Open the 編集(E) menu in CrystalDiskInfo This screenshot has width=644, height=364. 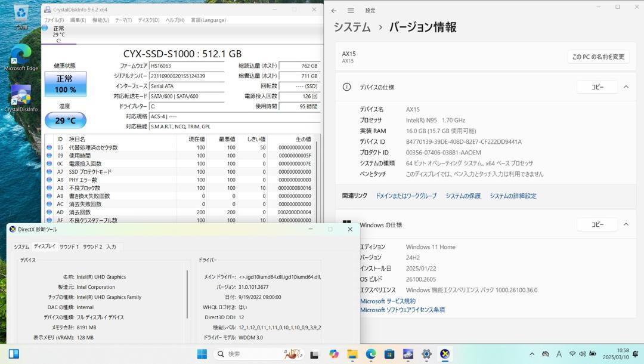(x=78, y=20)
